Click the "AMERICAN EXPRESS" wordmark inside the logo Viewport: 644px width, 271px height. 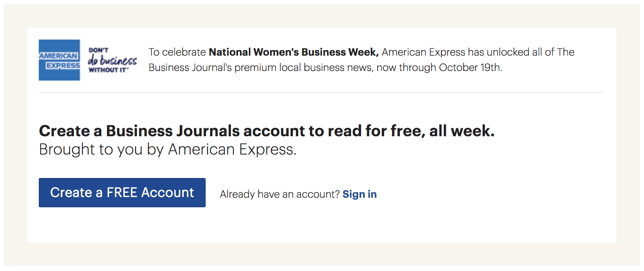[x=59, y=60]
